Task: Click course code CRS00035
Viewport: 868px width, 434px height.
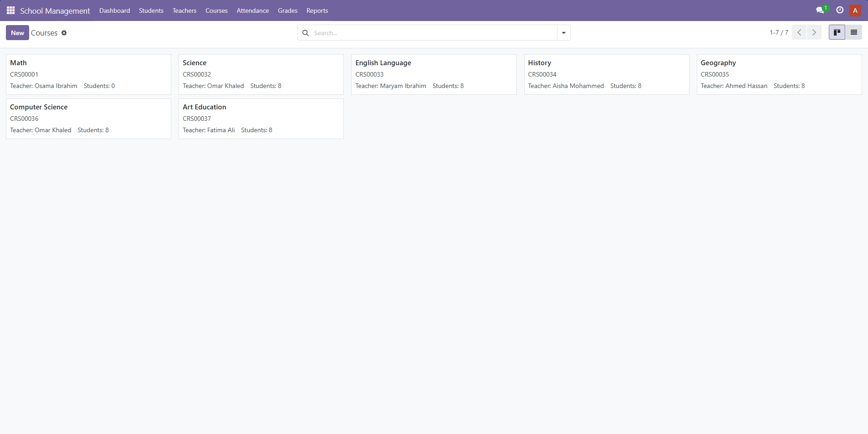Action: (x=715, y=74)
